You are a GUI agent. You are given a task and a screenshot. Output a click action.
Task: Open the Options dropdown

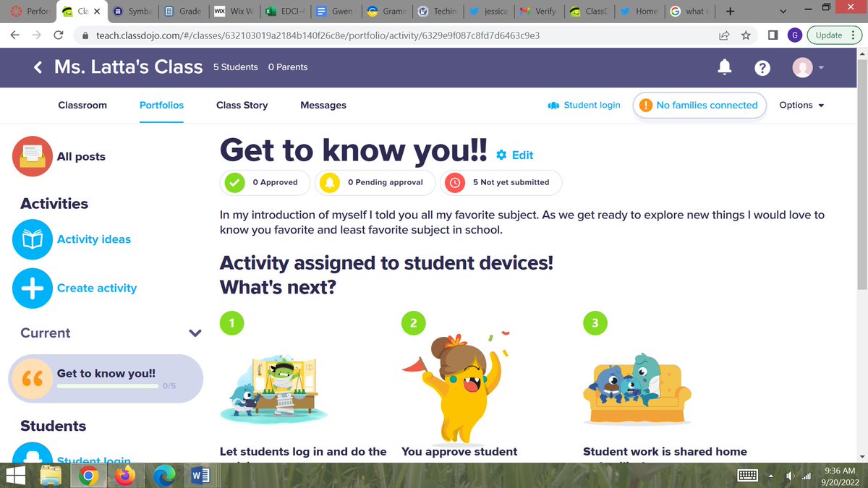[801, 105]
